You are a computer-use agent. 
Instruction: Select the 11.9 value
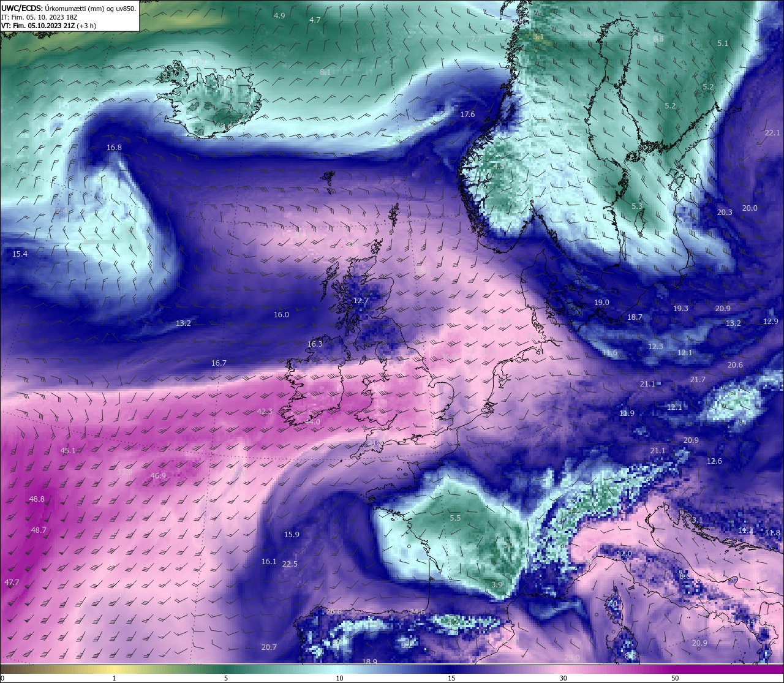click(x=627, y=413)
